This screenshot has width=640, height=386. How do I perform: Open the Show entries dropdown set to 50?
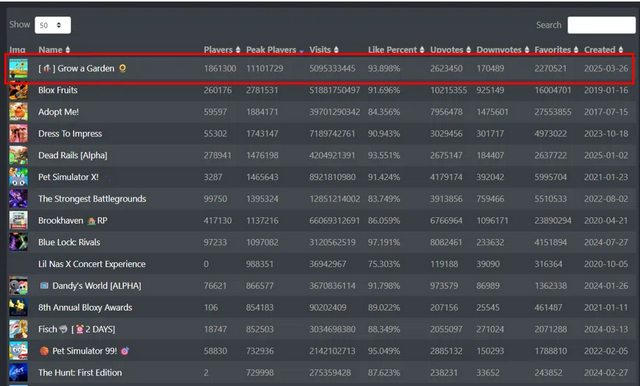click(x=53, y=25)
